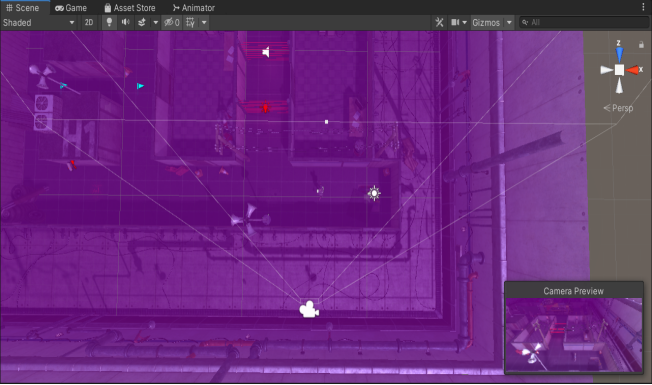
Task: Switch Persp projection mode label
Action: click(618, 108)
